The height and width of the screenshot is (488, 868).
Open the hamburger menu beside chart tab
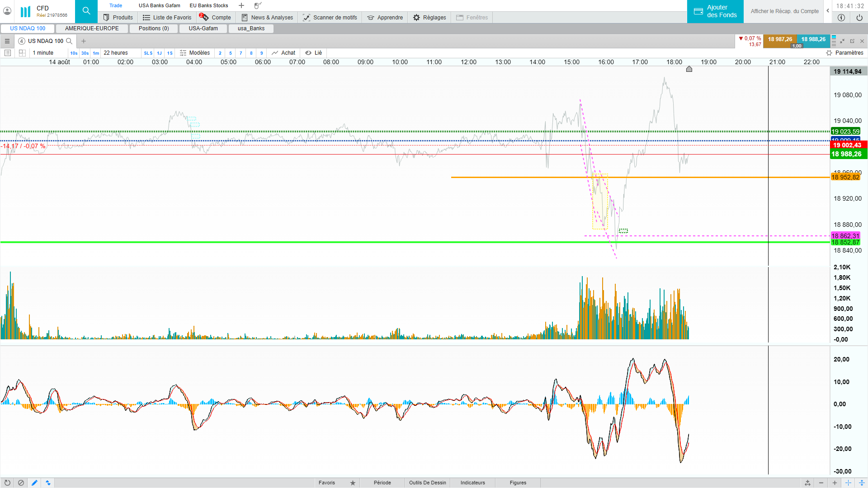coord(7,41)
